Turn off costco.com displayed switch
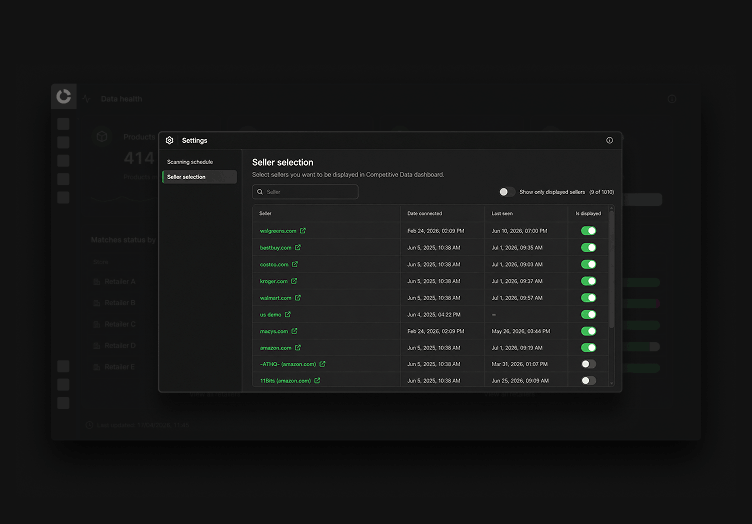This screenshot has height=524, width=752. (588, 264)
